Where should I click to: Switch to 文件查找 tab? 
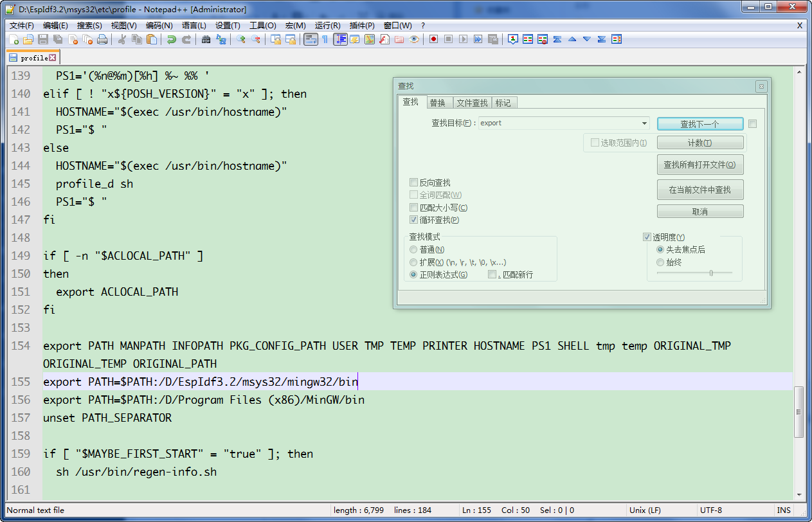[x=472, y=103]
